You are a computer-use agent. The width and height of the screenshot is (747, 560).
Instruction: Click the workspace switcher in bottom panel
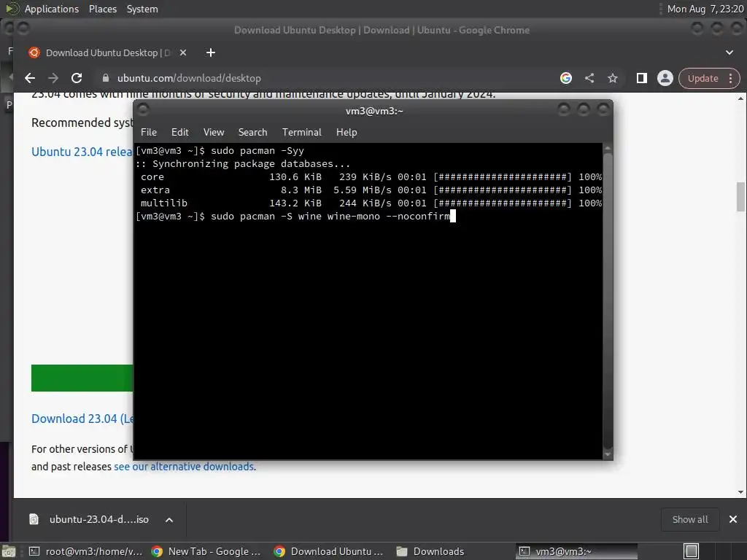(x=692, y=551)
